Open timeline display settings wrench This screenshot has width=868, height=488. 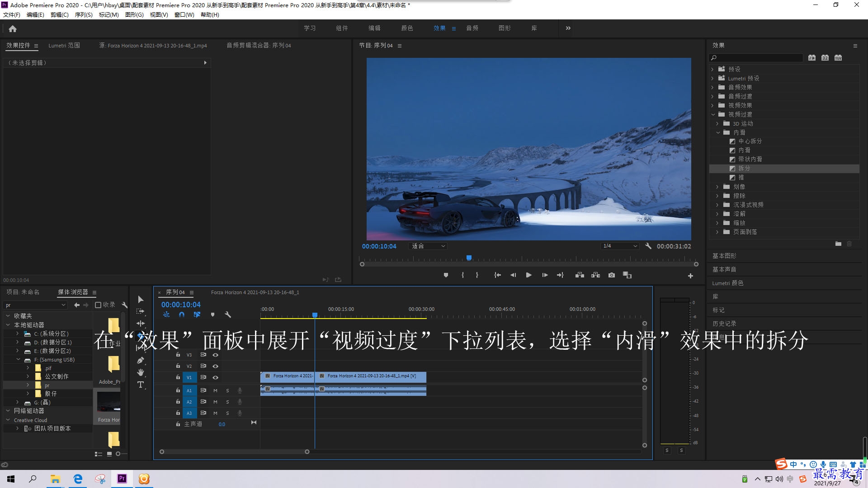pyautogui.click(x=228, y=314)
